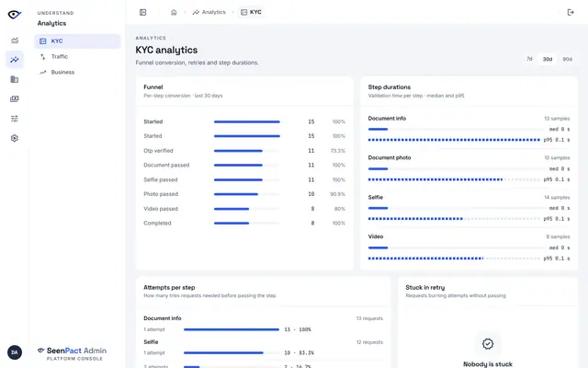Select Business in the Analytics sidebar

point(77,72)
